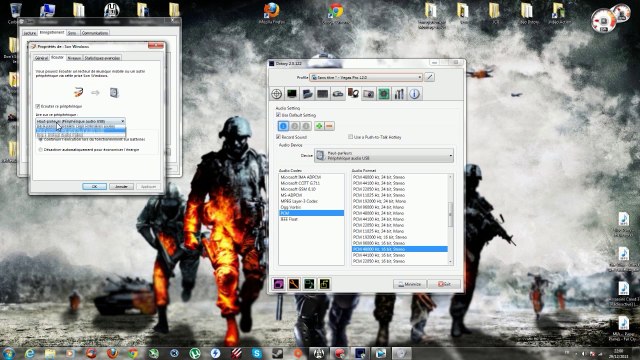Switch to Communications tab in Son window

[x=95, y=33]
